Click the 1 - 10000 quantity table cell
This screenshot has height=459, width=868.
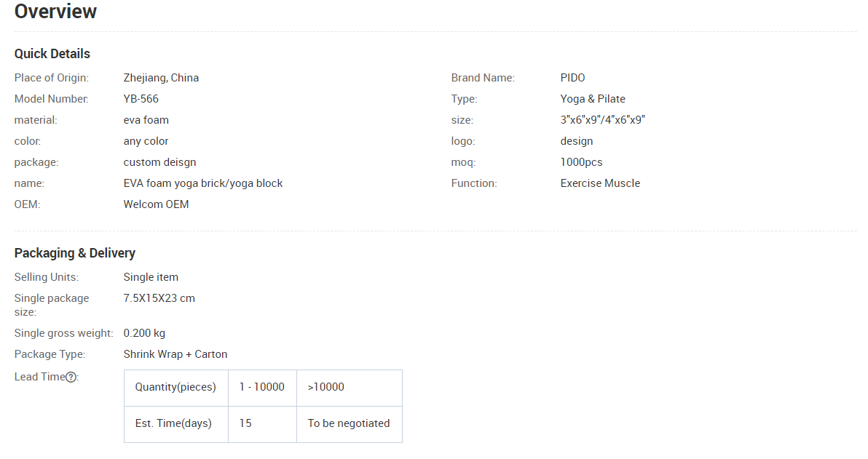(x=262, y=387)
